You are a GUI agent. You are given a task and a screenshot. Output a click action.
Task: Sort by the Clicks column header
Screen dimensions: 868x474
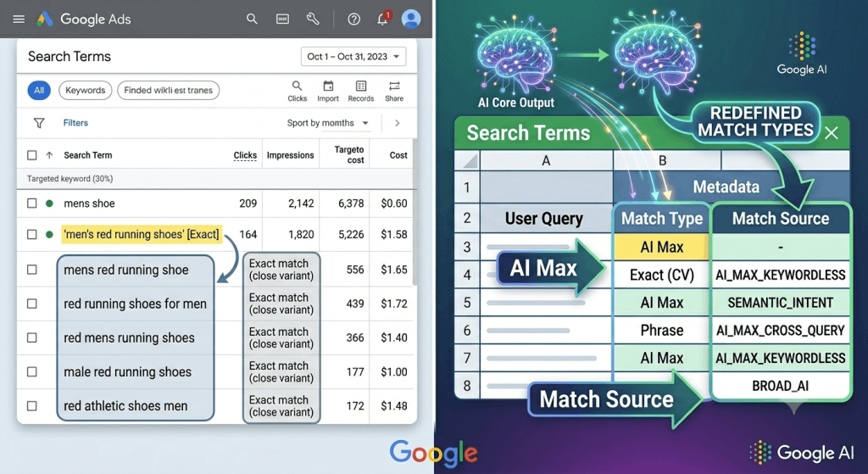pyautogui.click(x=245, y=155)
